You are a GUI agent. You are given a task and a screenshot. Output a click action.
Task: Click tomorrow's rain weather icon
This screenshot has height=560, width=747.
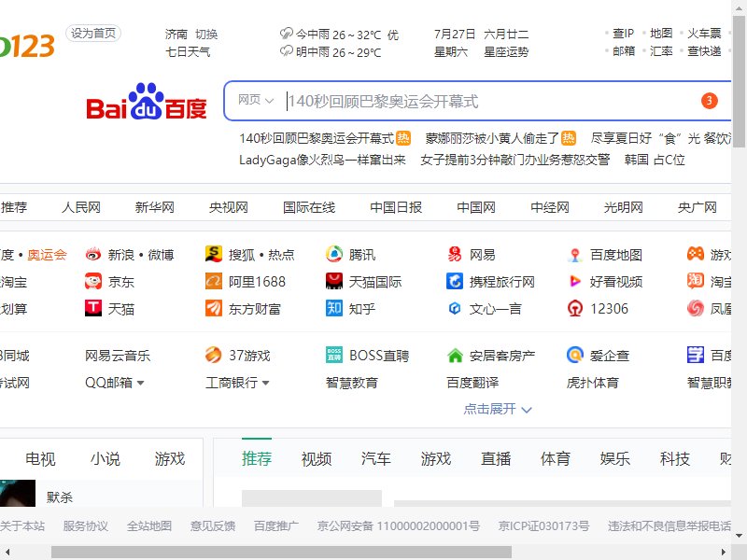click(287, 51)
